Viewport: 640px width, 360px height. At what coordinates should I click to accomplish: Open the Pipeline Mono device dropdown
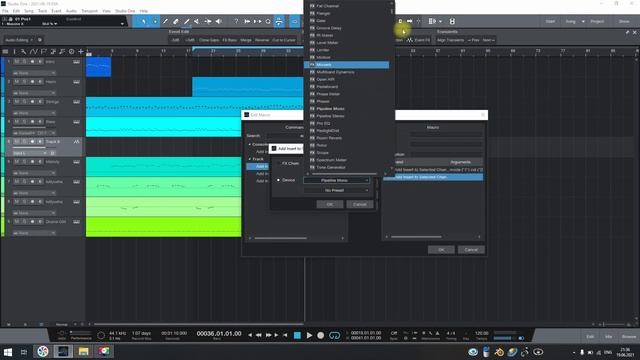pos(336,180)
